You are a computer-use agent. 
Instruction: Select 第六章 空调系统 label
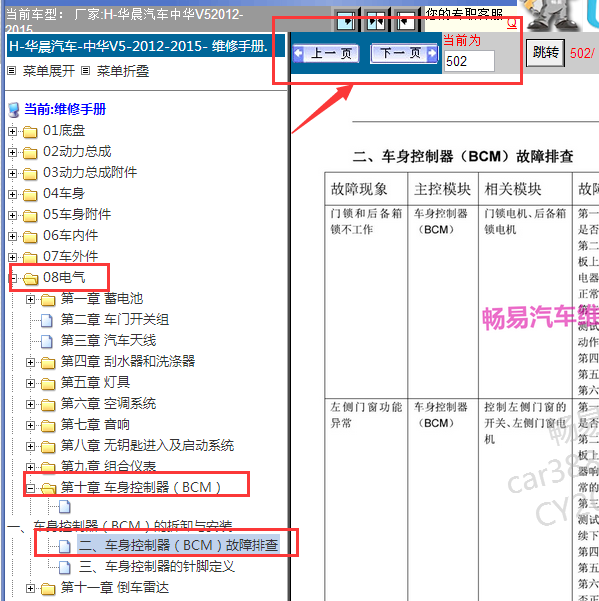108,404
